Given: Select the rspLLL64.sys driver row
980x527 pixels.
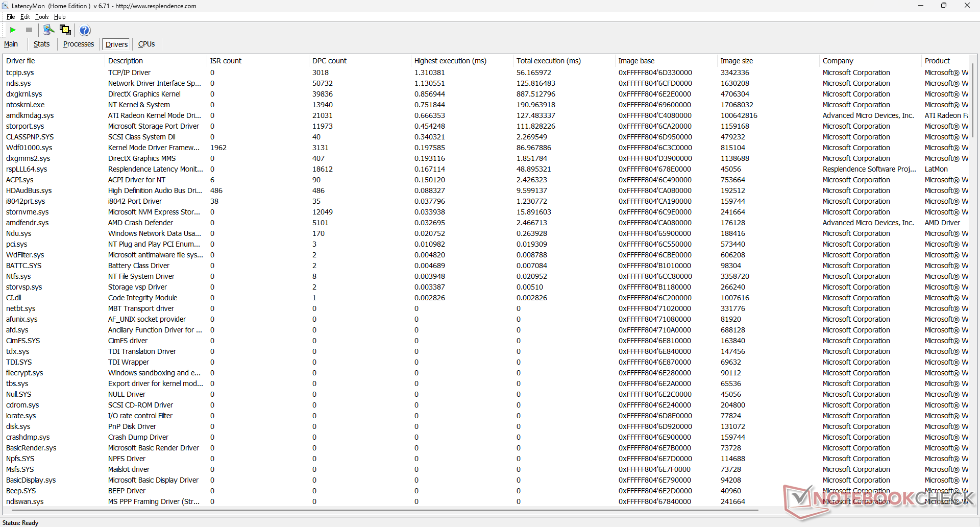Looking at the screenshot, I should click(x=486, y=169).
